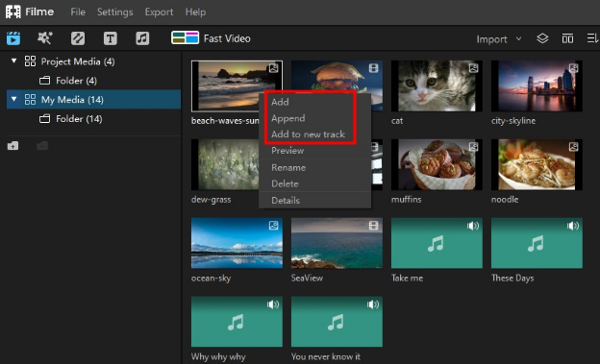This screenshot has height=364, width=600.
Task: Click the add new folder icon
Action: [12, 146]
